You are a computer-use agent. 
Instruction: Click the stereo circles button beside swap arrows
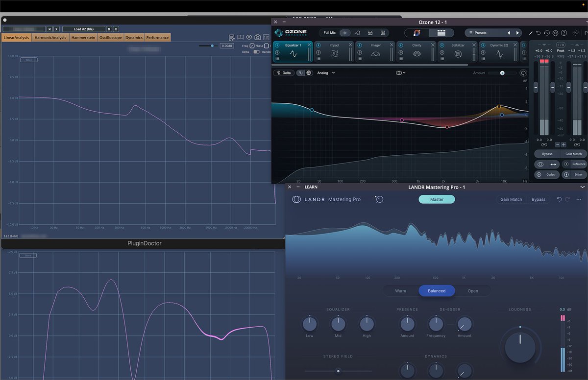540,165
